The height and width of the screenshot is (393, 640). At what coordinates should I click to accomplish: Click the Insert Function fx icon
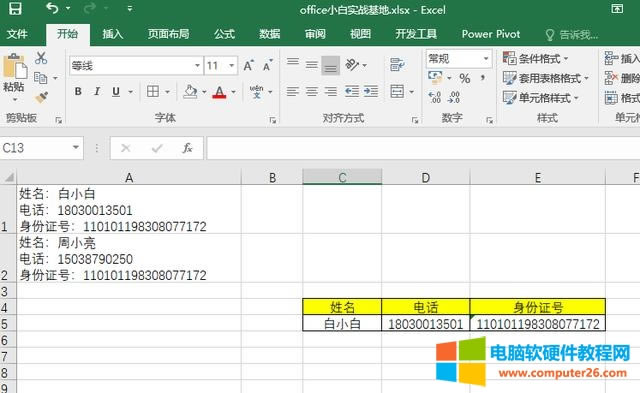click(x=187, y=148)
